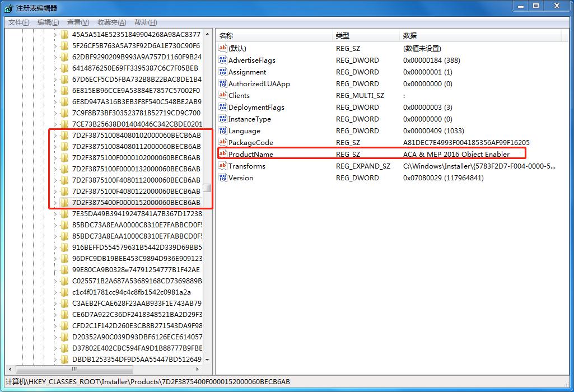The width and height of the screenshot is (574, 392).
Task: Click the folder icon of key 7D2F3875400F0000152000060BECB6AB
Action: coord(65,202)
